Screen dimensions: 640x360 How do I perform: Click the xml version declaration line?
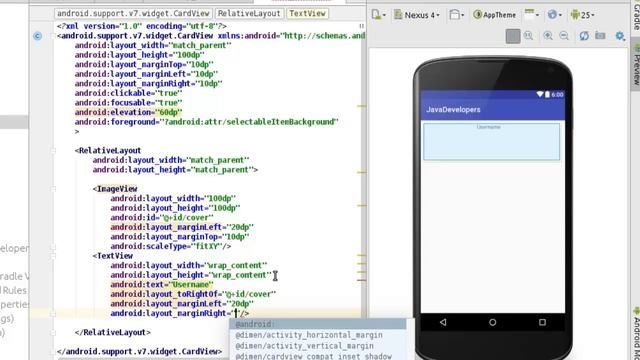142,26
